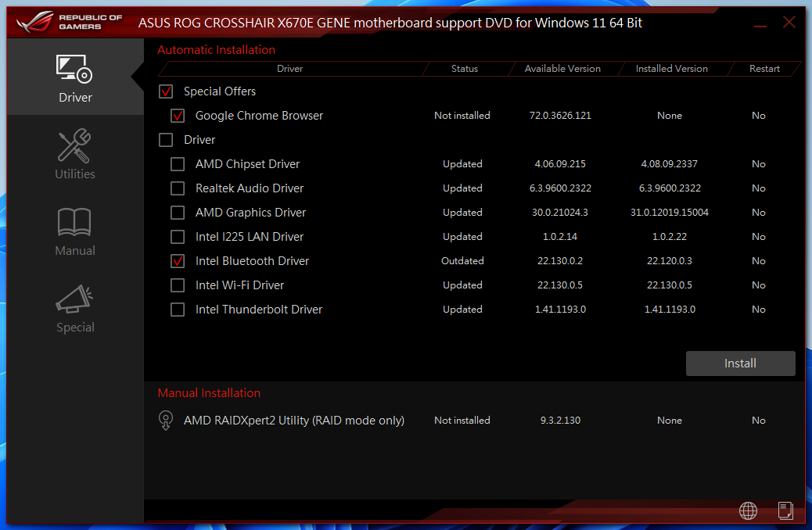The height and width of the screenshot is (530, 812).
Task: Click Not installed status for Google Chrome
Action: 462,116
